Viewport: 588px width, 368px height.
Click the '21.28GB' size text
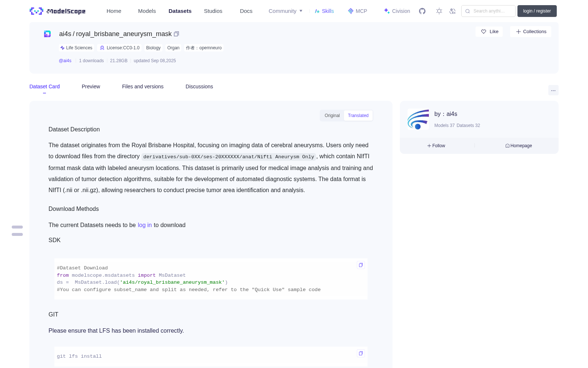click(x=119, y=61)
